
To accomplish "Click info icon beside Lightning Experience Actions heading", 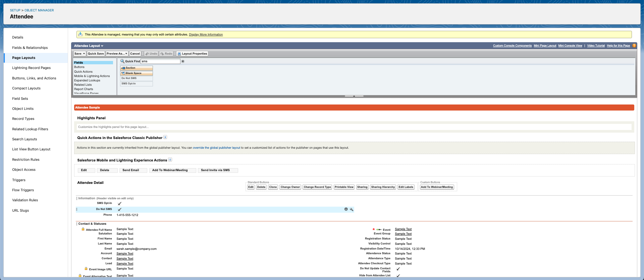I will pos(170,160).
